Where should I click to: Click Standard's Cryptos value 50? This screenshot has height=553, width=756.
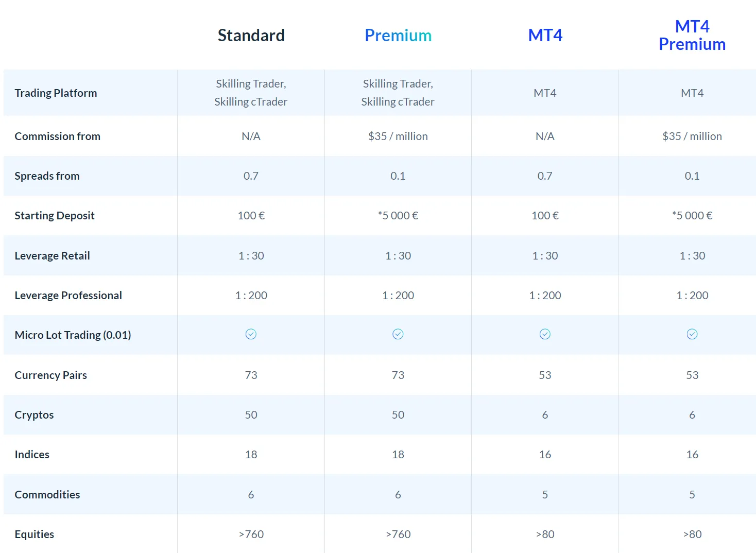pyautogui.click(x=251, y=415)
